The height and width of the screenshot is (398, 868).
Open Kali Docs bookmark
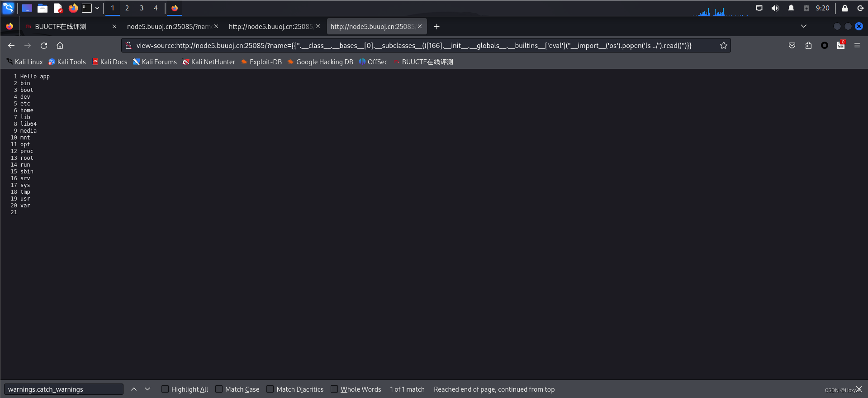109,62
